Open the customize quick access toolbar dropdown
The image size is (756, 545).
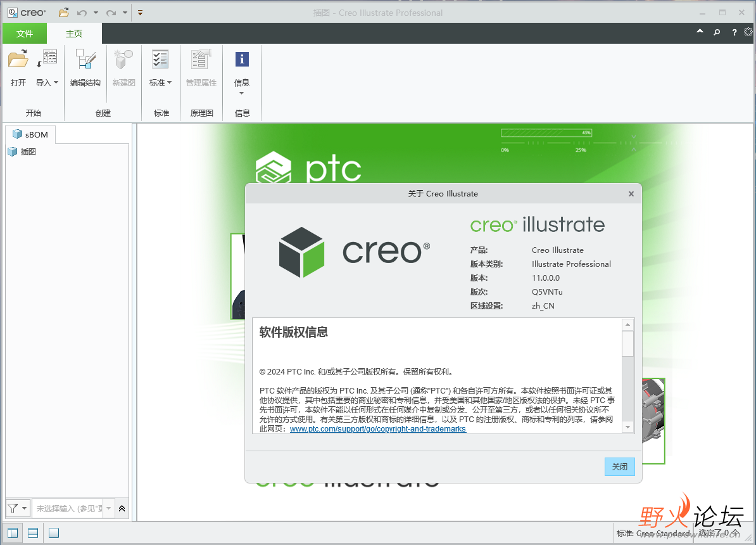[x=141, y=13]
